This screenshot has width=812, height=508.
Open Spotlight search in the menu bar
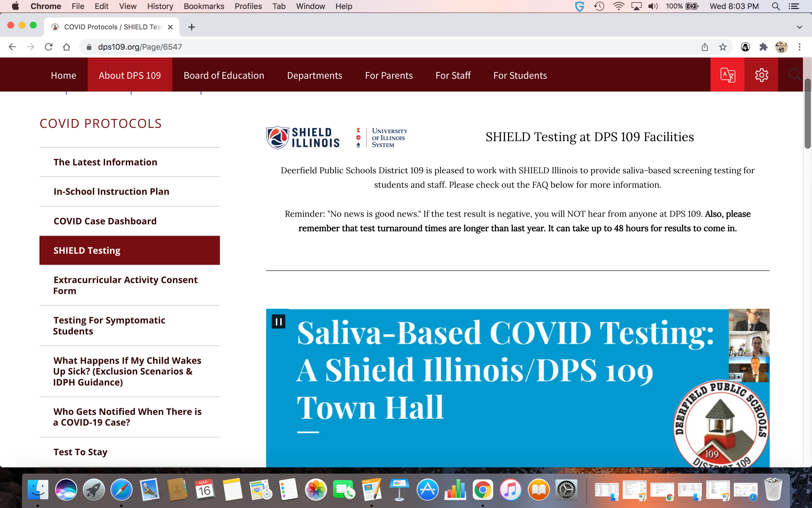(775, 6)
